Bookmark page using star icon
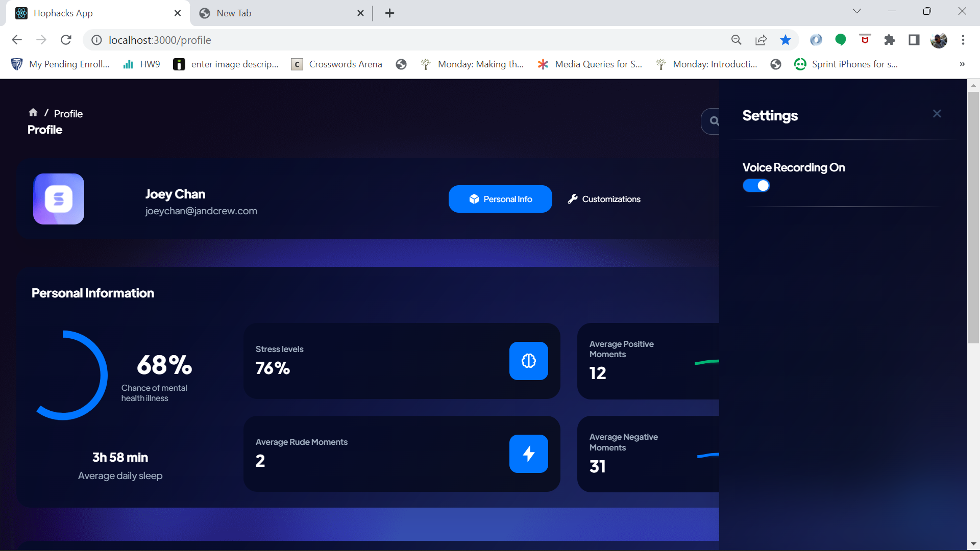The height and width of the screenshot is (551, 980). [786, 40]
